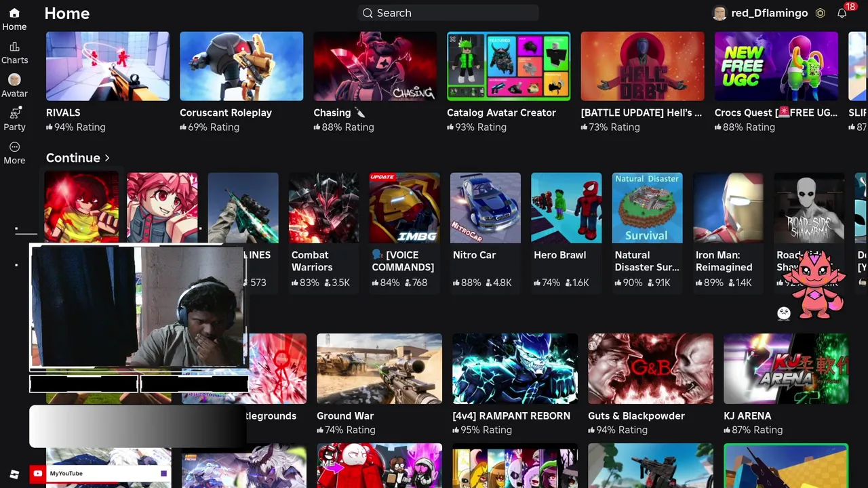Open the RIVALS game thumbnail
This screenshot has width=868, height=488.
coord(108,66)
